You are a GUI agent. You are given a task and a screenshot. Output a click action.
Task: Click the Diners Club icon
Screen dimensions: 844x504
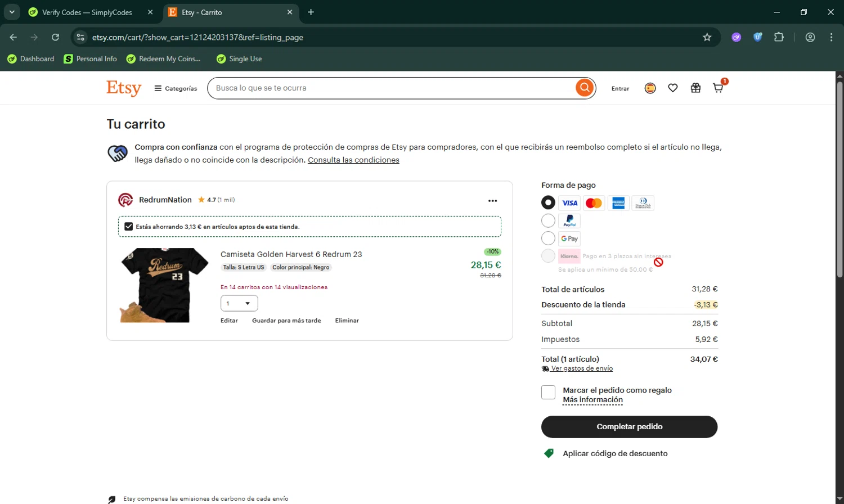pos(643,203)
